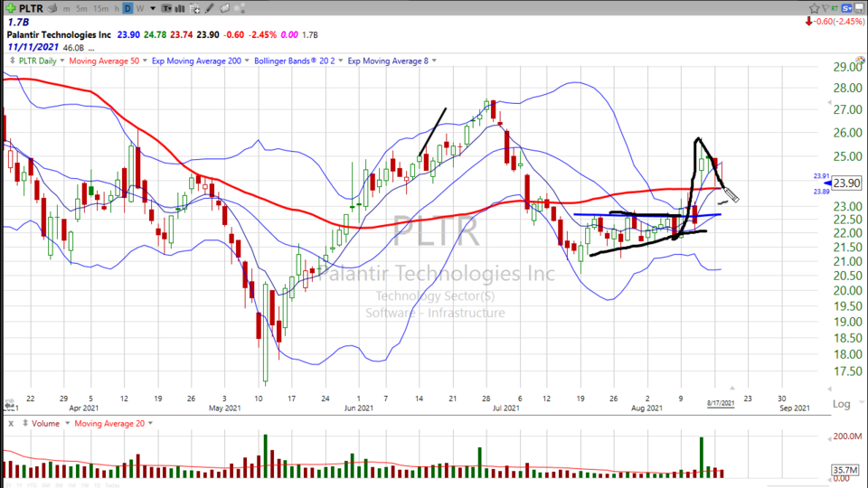
Task: Click the Moving Average 50 label
Action: (x=104, y=61)
